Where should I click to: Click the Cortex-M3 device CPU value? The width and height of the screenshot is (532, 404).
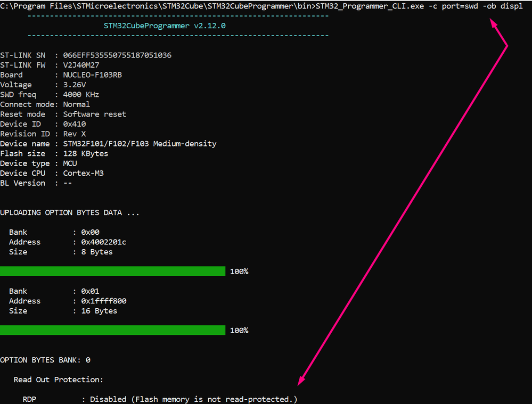coord(83,173)
